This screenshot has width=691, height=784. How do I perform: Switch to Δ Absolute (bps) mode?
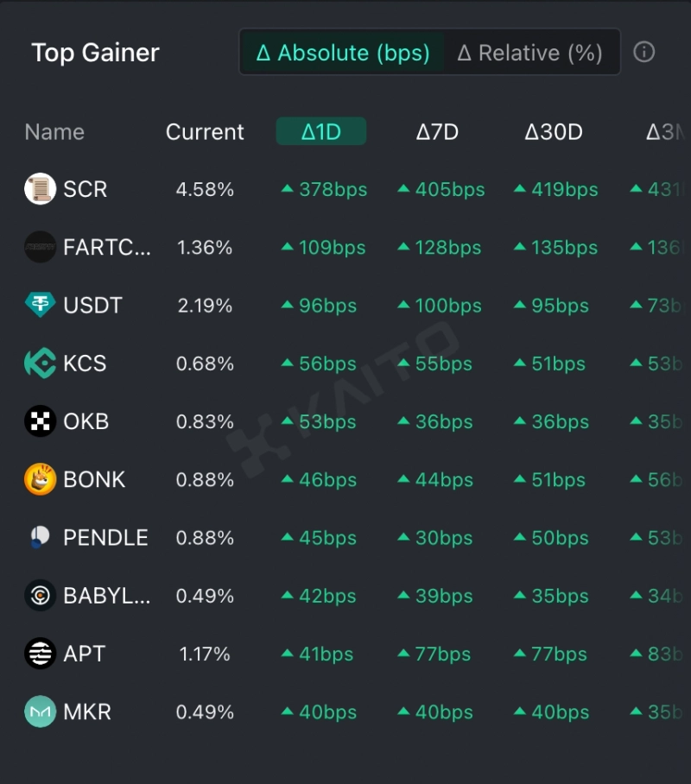pyautogui.click(x=343, y=53)
